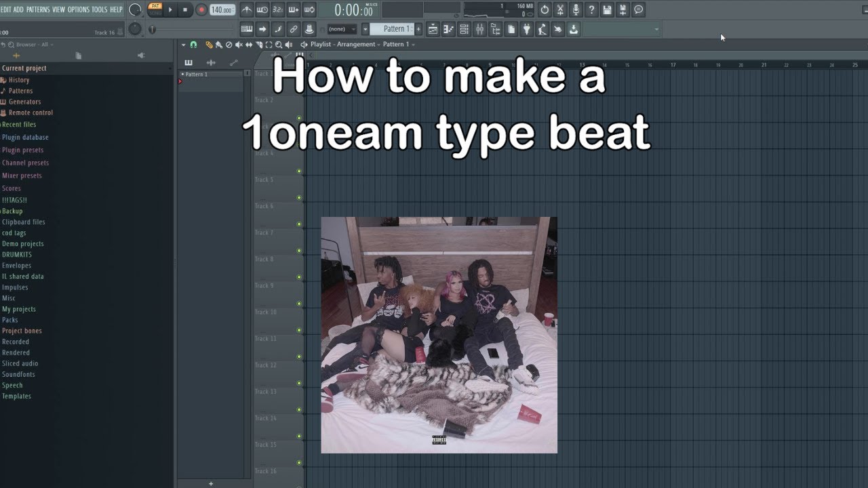Viewport: 868px width, 488px height.
Task: Toggle the record button
Action: click(x=201, y=9)
